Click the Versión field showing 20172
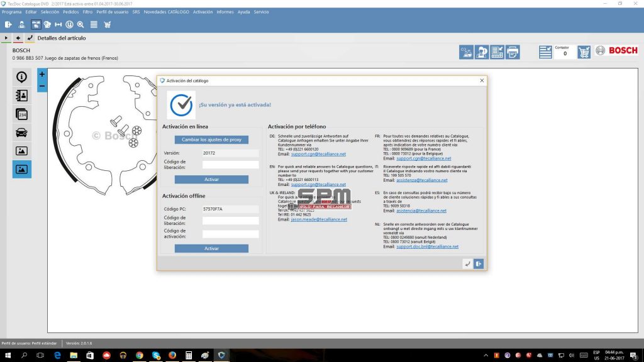Viewport: 644px width, 362px height. click(x=230, y=153)
